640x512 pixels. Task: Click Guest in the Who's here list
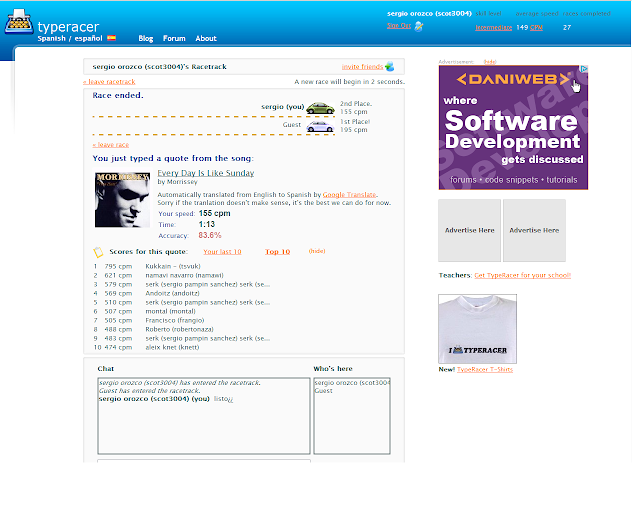pyautogui.click(x=323, y=390)
